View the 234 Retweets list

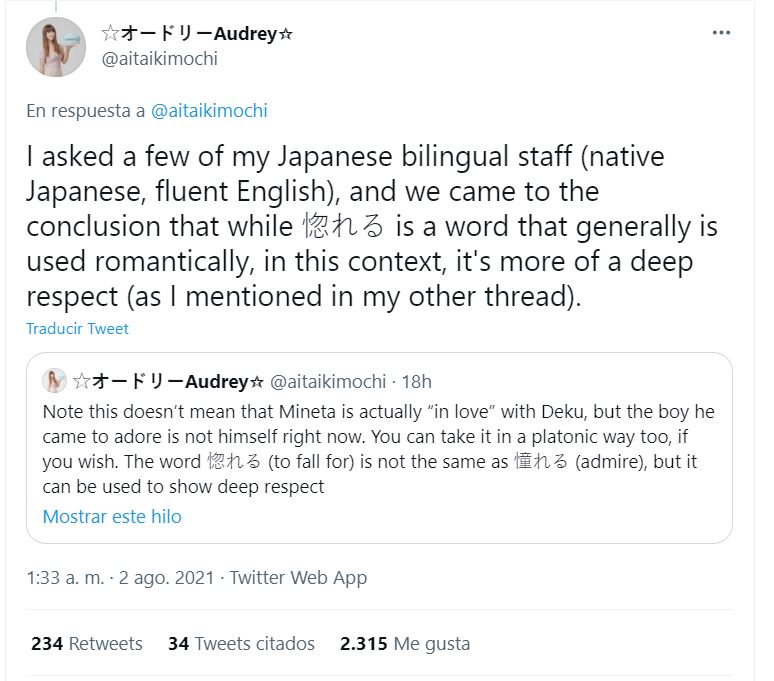click(87, 643)
